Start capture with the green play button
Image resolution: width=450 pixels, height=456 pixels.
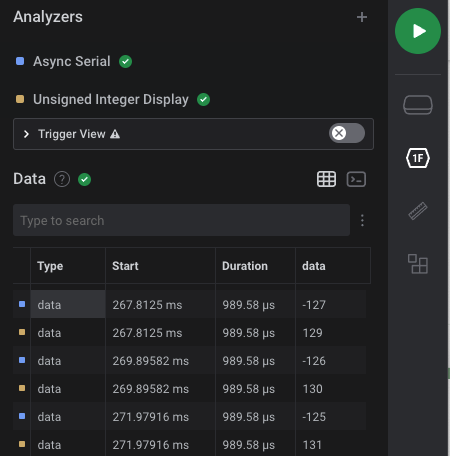click(418, 31)
